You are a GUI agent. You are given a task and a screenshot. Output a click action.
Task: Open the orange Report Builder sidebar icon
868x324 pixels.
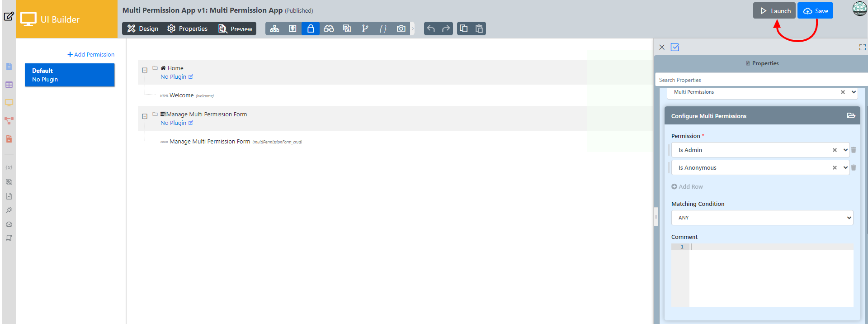pyautogui.click(x=9, y=139)
